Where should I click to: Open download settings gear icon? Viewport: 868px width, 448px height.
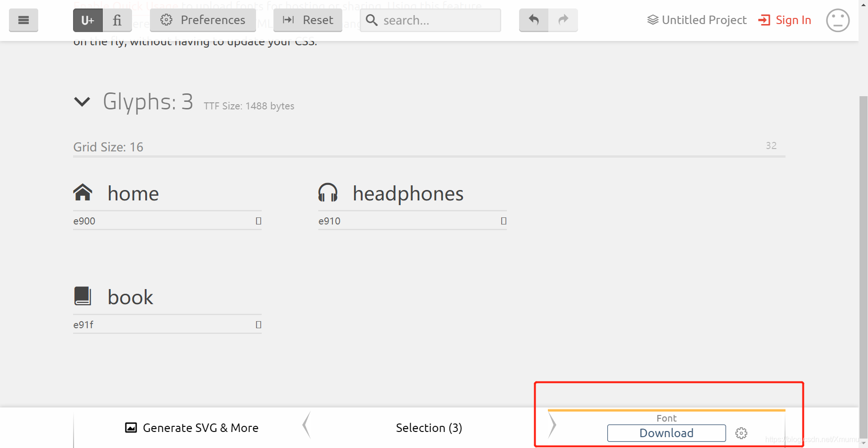pyautogui.click(x=741, y=433)
